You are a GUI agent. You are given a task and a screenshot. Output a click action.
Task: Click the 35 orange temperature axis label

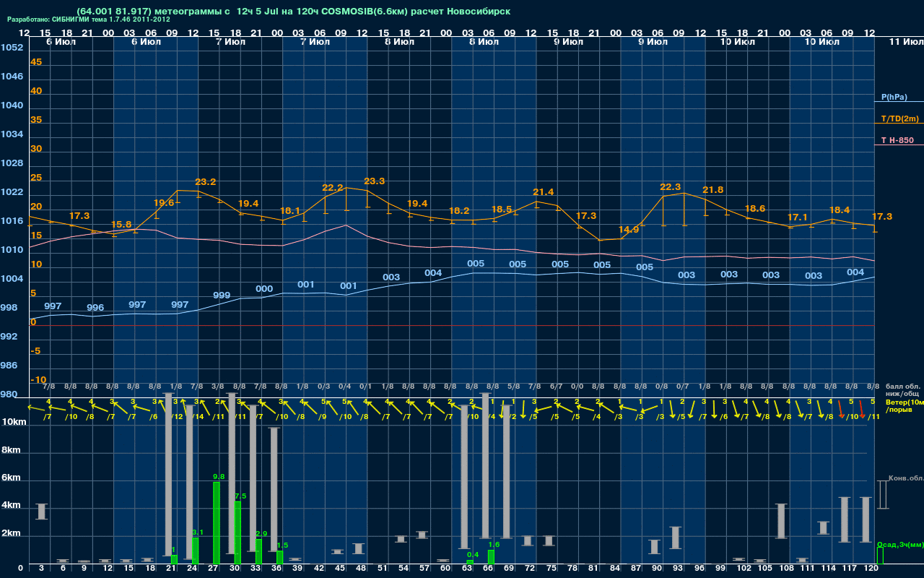click(x=36, y=120)
